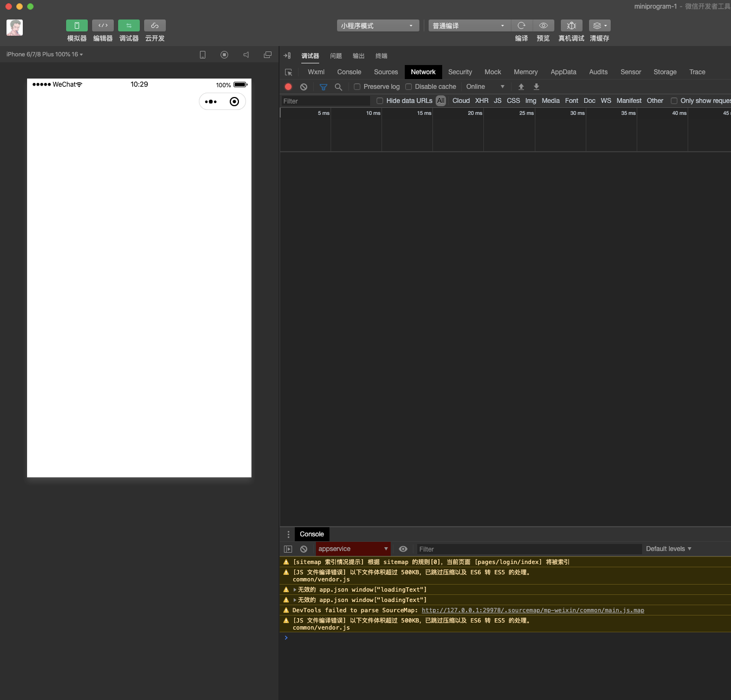Open appservice context dropdown
The height and width of the screenshot is (700, 731).
tap(353, 549)
